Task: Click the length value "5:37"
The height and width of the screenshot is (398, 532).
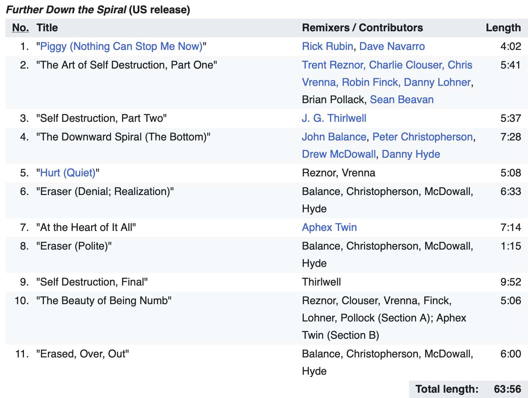Action: tap(511, 118)
